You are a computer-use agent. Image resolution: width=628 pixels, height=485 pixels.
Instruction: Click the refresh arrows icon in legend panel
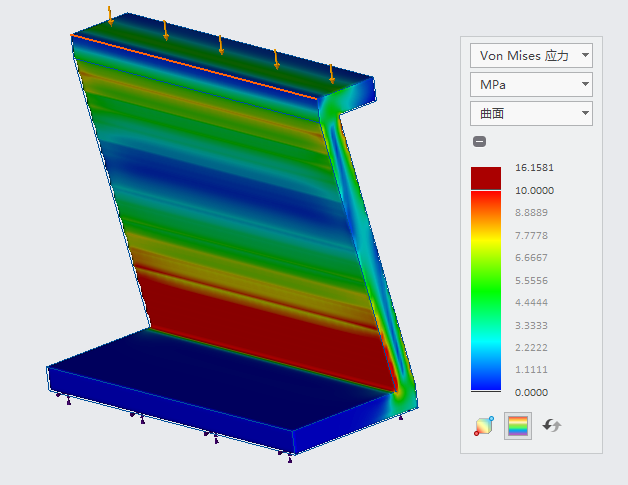click(552, 426)
